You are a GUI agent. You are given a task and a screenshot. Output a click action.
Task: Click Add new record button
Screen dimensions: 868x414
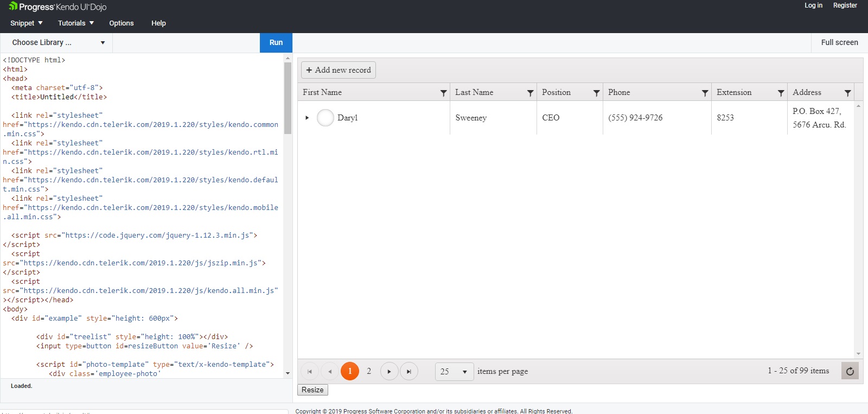pyautogui.click(x=339, y=70)
